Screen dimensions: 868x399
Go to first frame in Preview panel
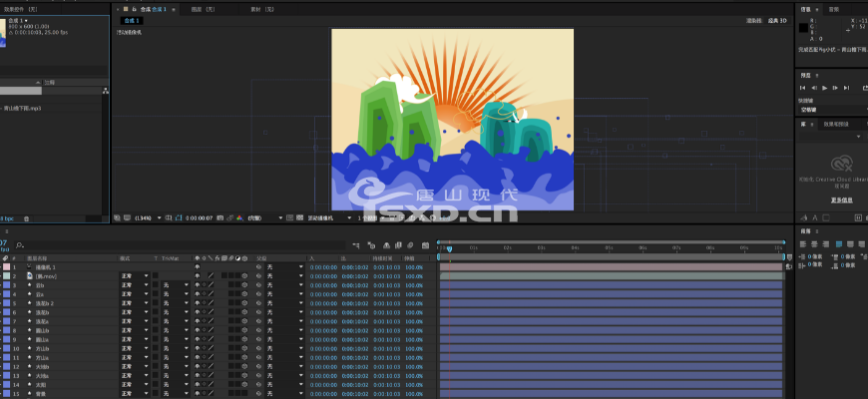tap(803, 88)
